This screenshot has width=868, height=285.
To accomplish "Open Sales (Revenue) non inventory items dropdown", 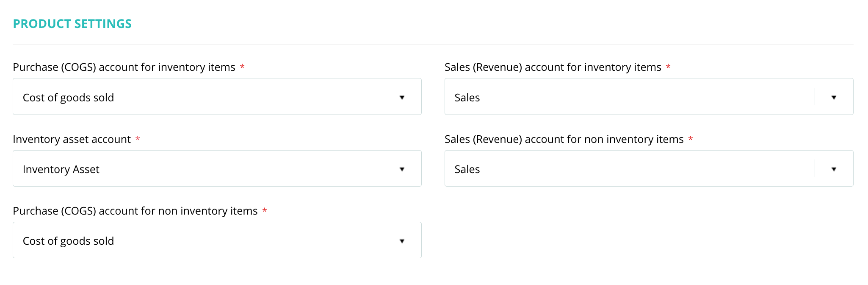I will coord(649,168).
